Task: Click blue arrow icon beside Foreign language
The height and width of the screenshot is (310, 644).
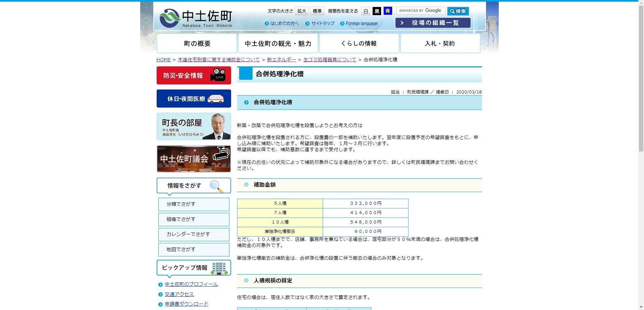Action: pos(342,23)
